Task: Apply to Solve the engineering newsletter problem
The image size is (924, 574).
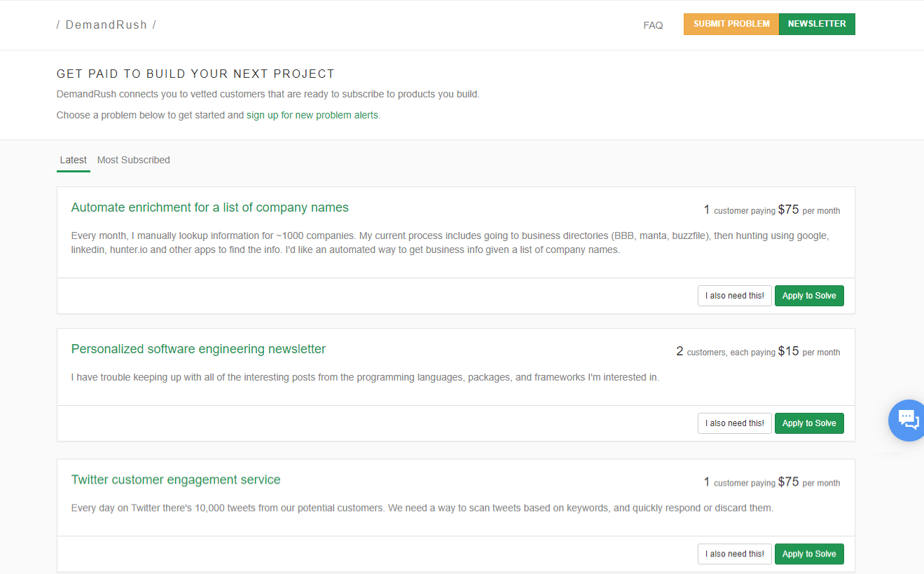Action: click(809, 423)
